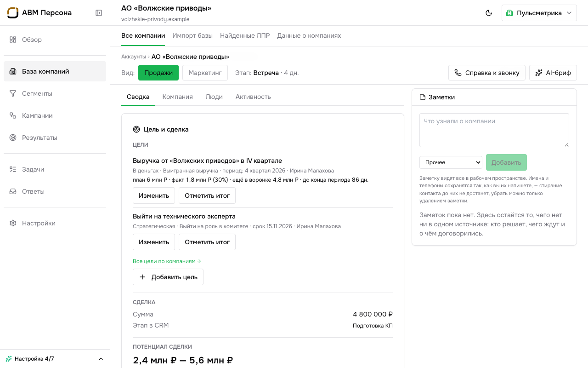Open the Данные о компаниях tab

coord(309,35)
